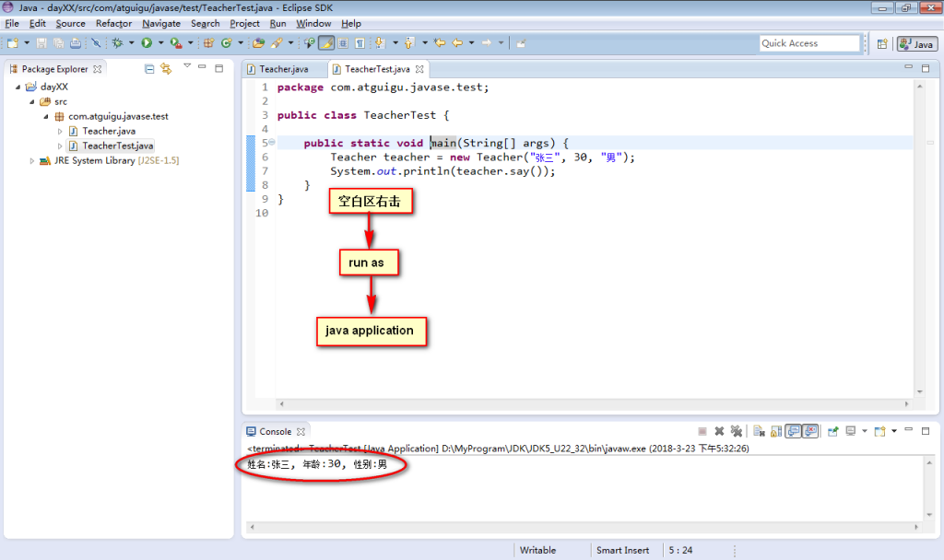Viewport: 944px width, 560px height.
Task: Click the Open Console icon
Action: pos(880,431)
